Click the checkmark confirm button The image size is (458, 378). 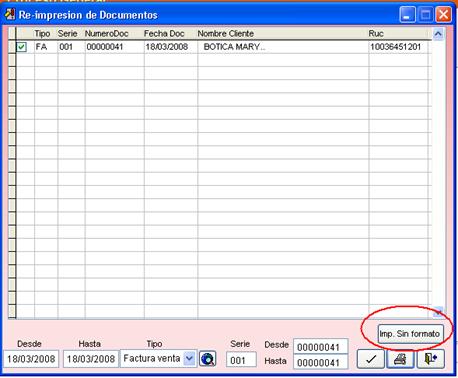(x=371, y=359)
